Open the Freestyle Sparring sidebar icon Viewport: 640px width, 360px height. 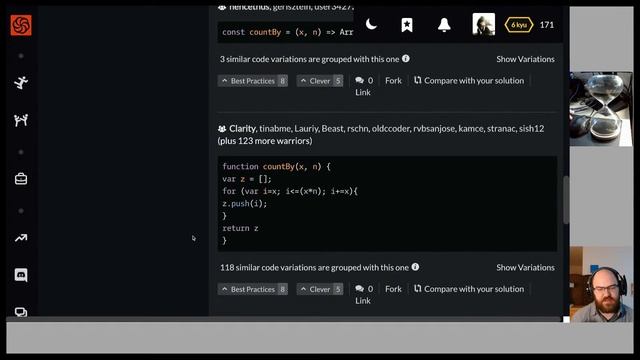pyautogui.click(x=21, y=120)
